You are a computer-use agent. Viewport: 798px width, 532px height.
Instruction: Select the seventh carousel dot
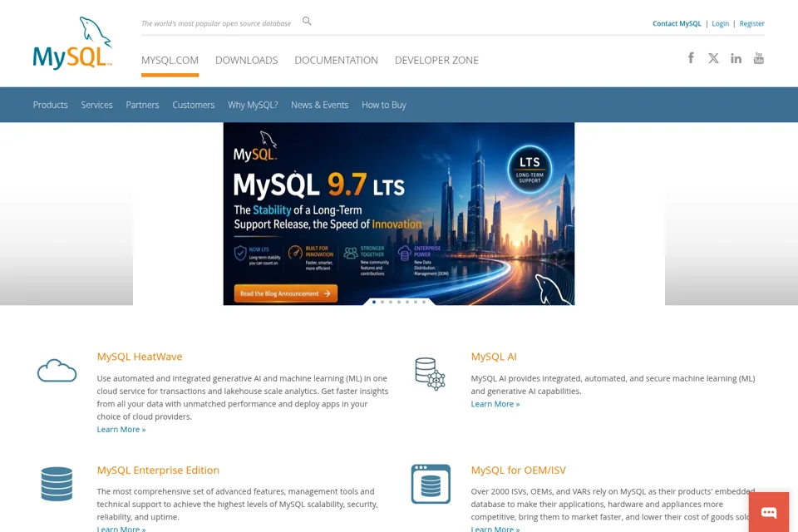tap(424, 302)
